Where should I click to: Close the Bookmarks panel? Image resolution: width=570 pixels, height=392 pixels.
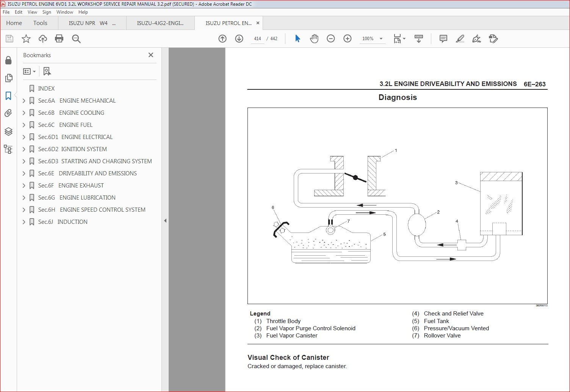coord(151,55)
